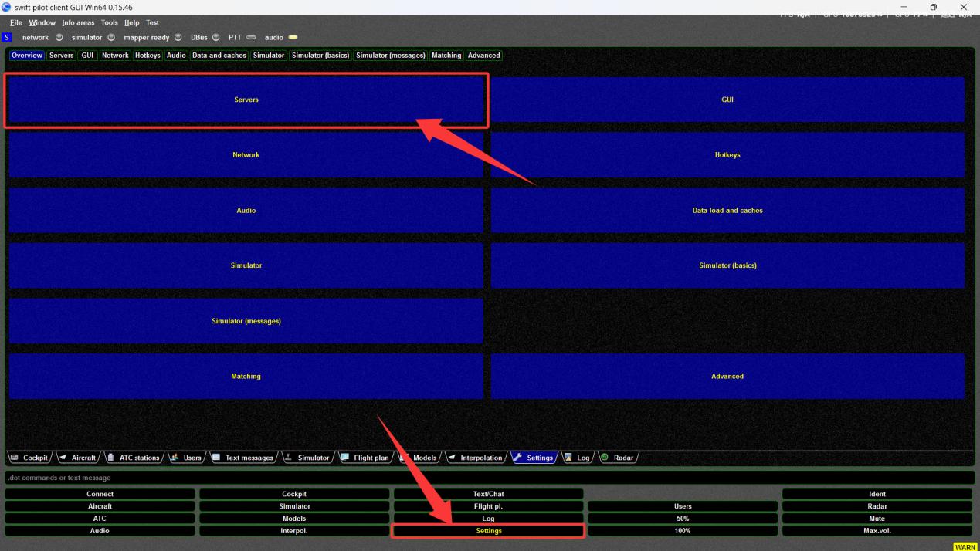Open the Matching settings tile
This screenshot has width=980, height=551.
pyautogui.click(x=246, y=377)
